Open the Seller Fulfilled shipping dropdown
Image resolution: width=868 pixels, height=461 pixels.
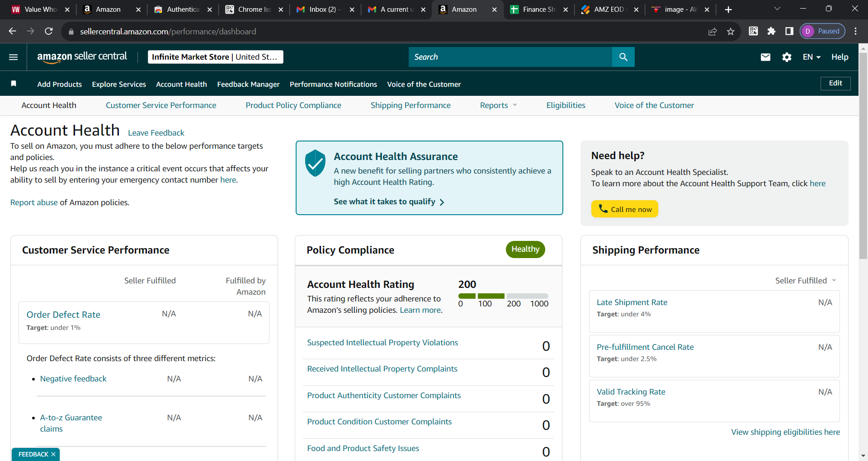click(x=806, y=281)
